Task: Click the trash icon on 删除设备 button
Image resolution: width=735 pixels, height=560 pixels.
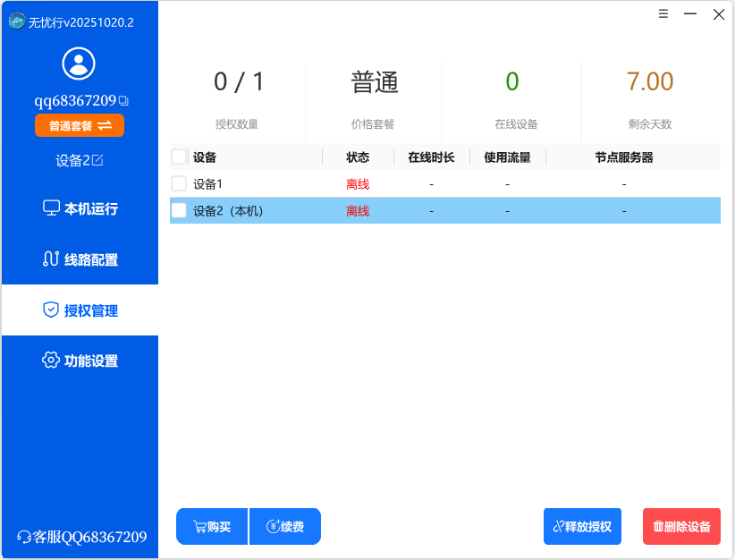Action: coord(660,526)
